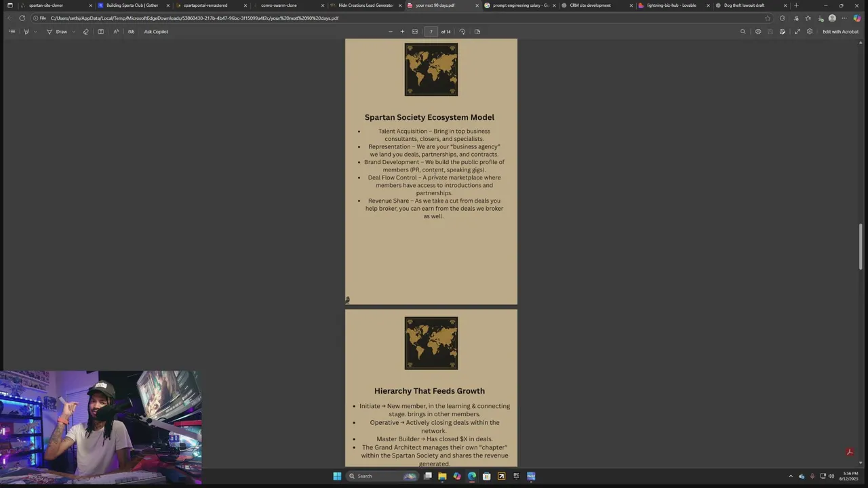Open Find search icon in PDF toolbar
Viewport: 868px width, 488px height.
[x=743, y=32]
